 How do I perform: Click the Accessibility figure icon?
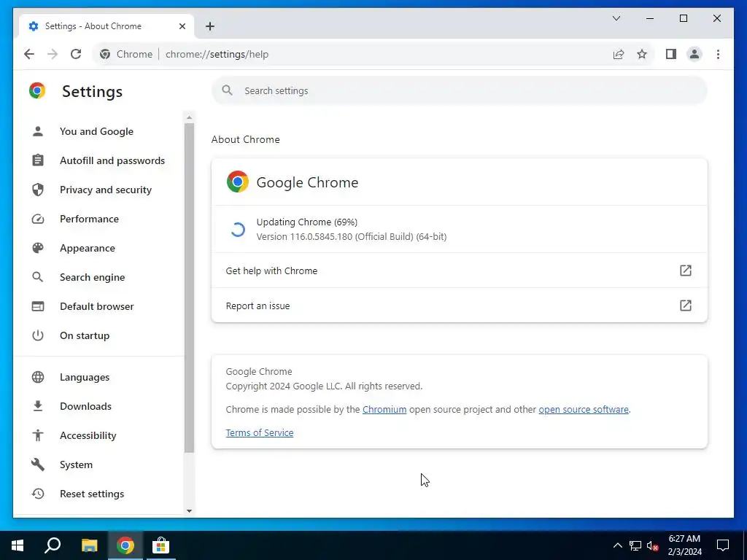(x=38, y=435)
